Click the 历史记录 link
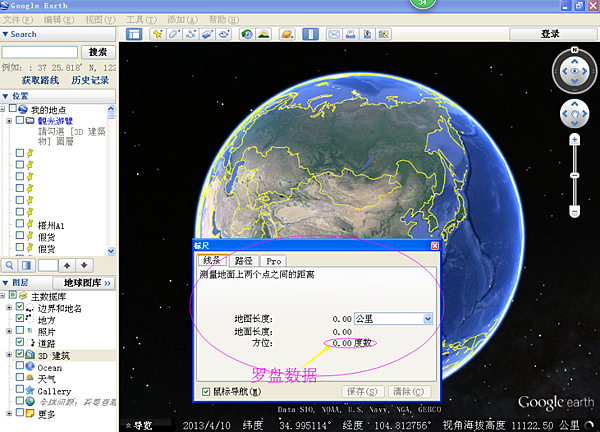600x432 pixels. click(x=90, y=80)
